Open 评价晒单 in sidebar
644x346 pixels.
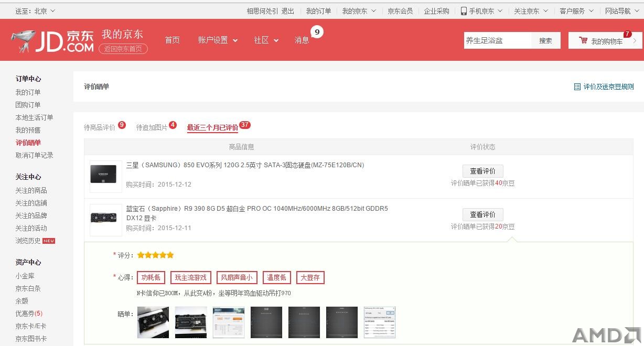pos(28,143)
